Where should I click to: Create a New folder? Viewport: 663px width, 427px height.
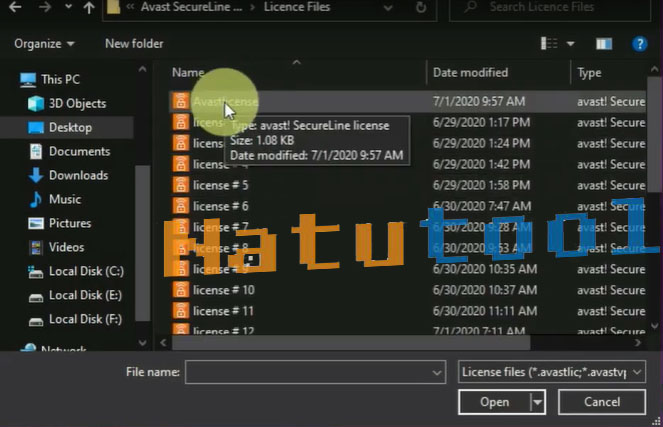(134, 44)
